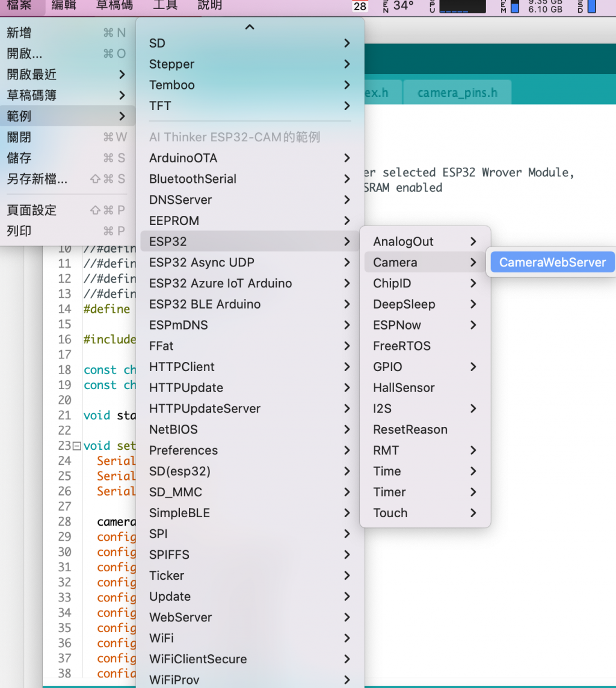616x688 pixels.
Task: Open Preferences examples
Action: point(250,450)
